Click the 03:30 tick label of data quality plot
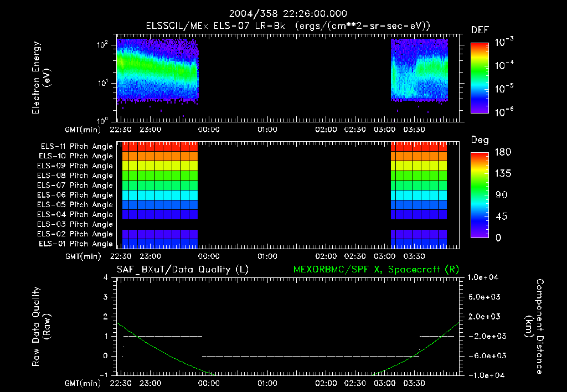The width and height of the screenshot is (567, 392). coord(414,383)
